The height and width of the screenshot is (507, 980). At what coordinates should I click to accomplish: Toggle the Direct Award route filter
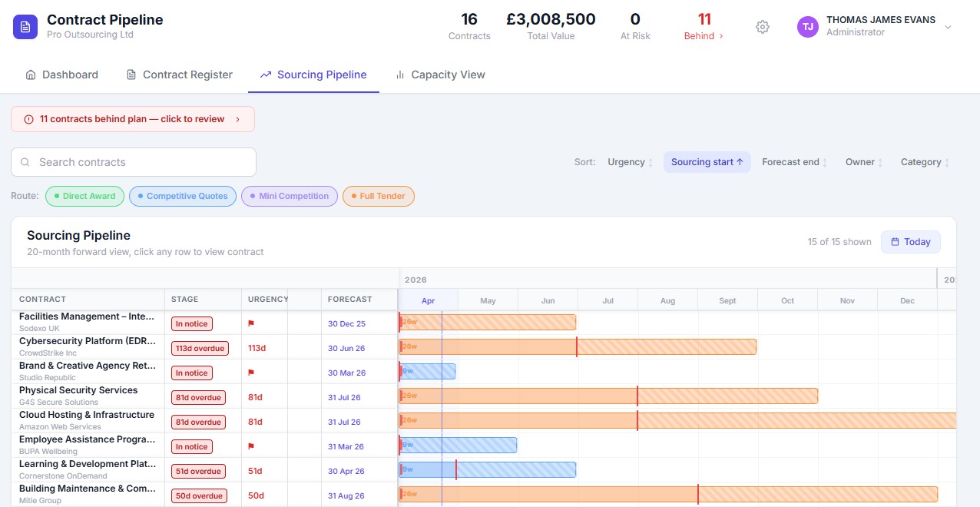tap(84, 196)
